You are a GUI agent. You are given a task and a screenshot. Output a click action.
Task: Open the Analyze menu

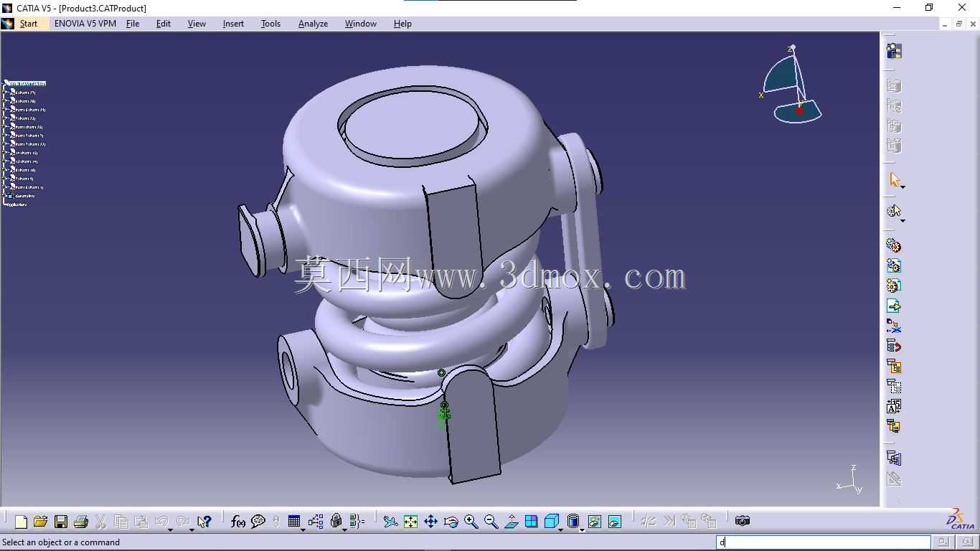[313, 24]
